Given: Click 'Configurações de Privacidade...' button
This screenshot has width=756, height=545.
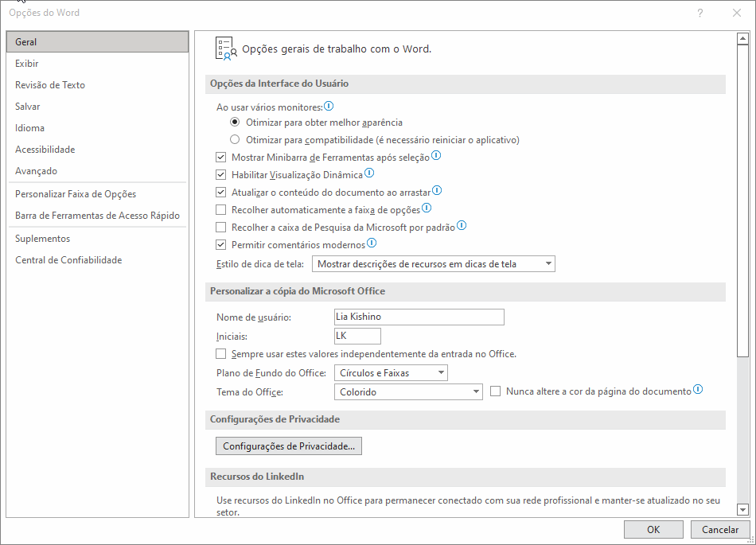Looking at the screenshot, I should click(x=289, y=446).
